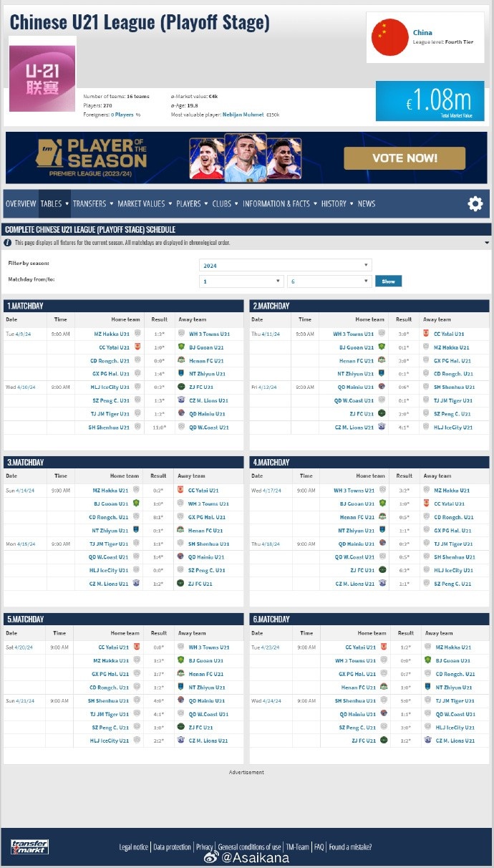Viewport: 494px width, 868px height.
Task: Click the Transfermarkt logo in the footer
Action: point(29,847)
